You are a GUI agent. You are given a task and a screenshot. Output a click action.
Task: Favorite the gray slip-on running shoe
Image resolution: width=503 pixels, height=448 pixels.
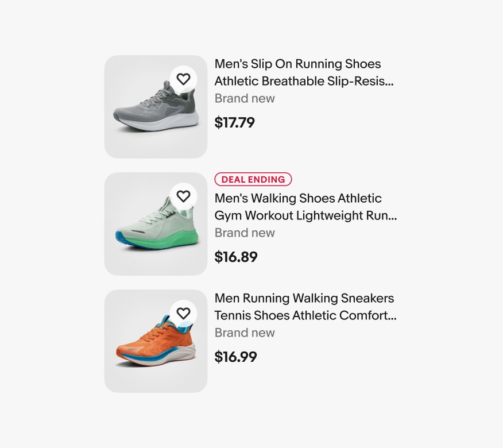(183, 79)
